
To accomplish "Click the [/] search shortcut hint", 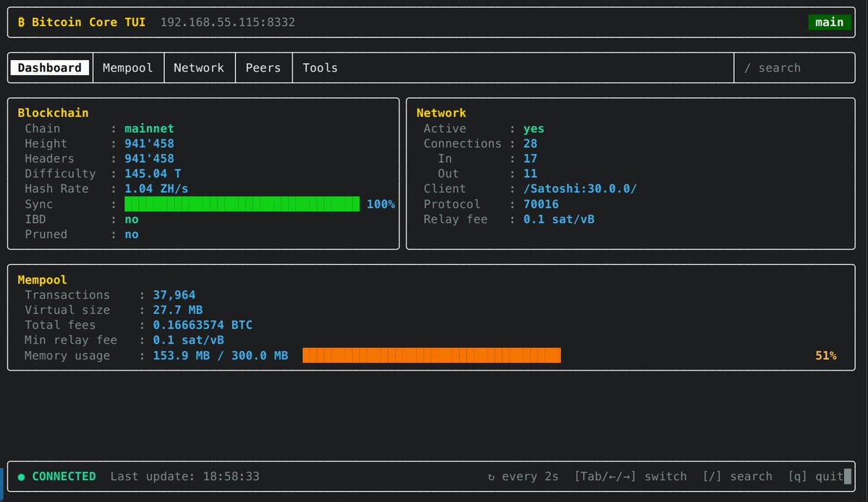I will (x=738, y=477).
